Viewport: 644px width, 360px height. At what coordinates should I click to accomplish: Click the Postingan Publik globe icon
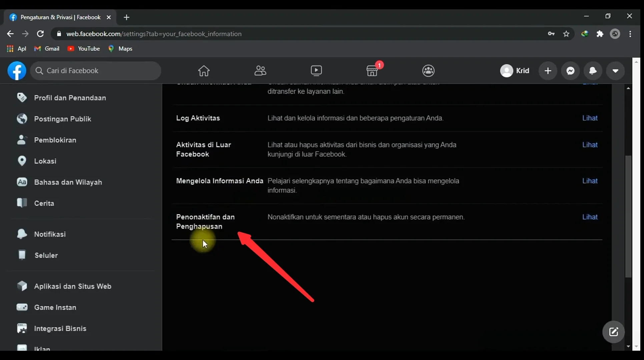click(22, 119)
